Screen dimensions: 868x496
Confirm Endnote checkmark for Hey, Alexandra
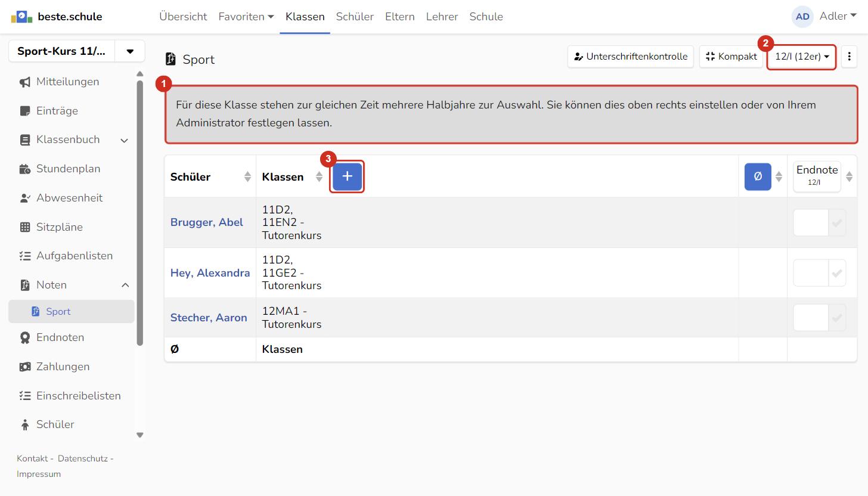coord(837,273)
